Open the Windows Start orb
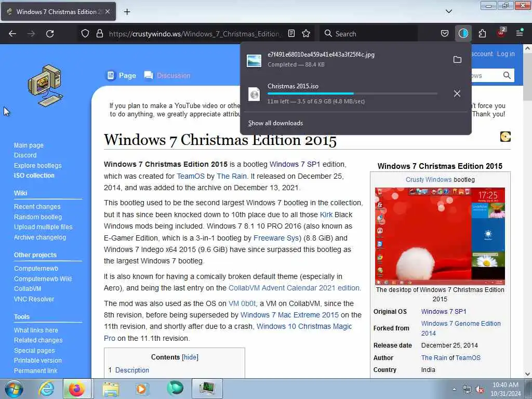Viewport: 532px width, 399px height. point(14,389)
